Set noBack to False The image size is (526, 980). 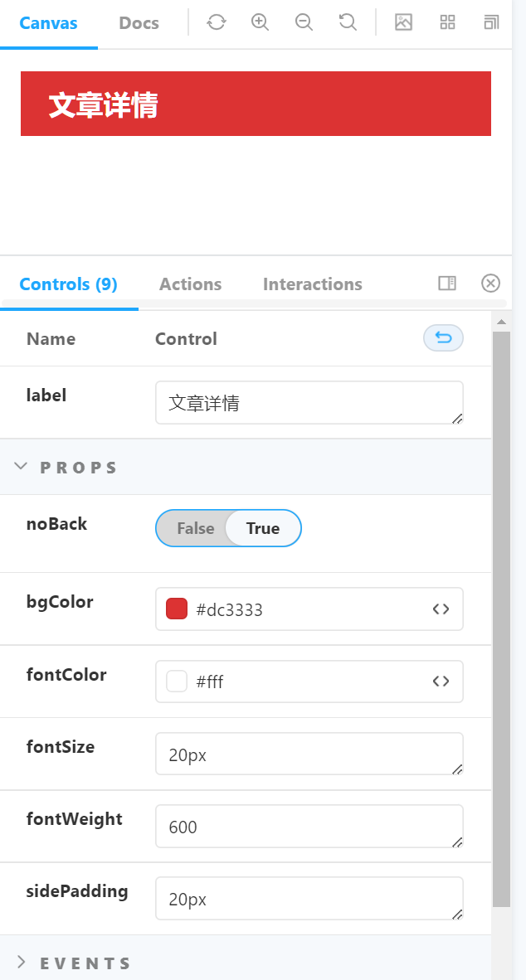pyautogui.click(x=195, y=528)
